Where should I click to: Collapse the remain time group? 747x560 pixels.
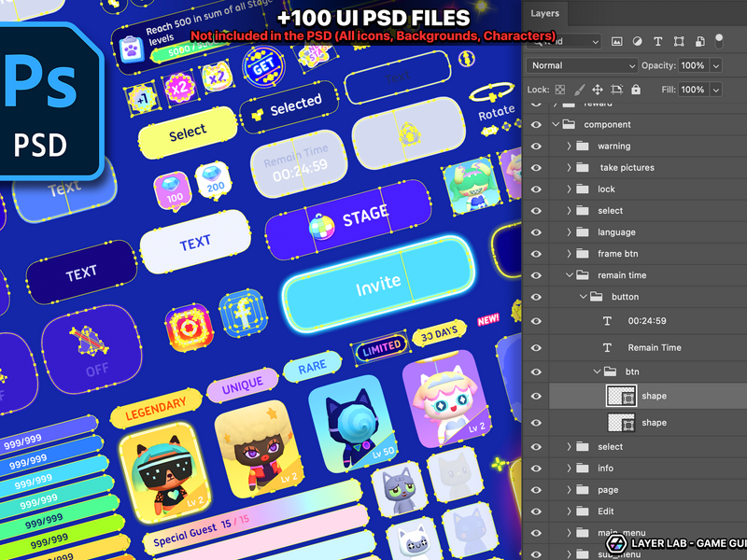[570, 274]
